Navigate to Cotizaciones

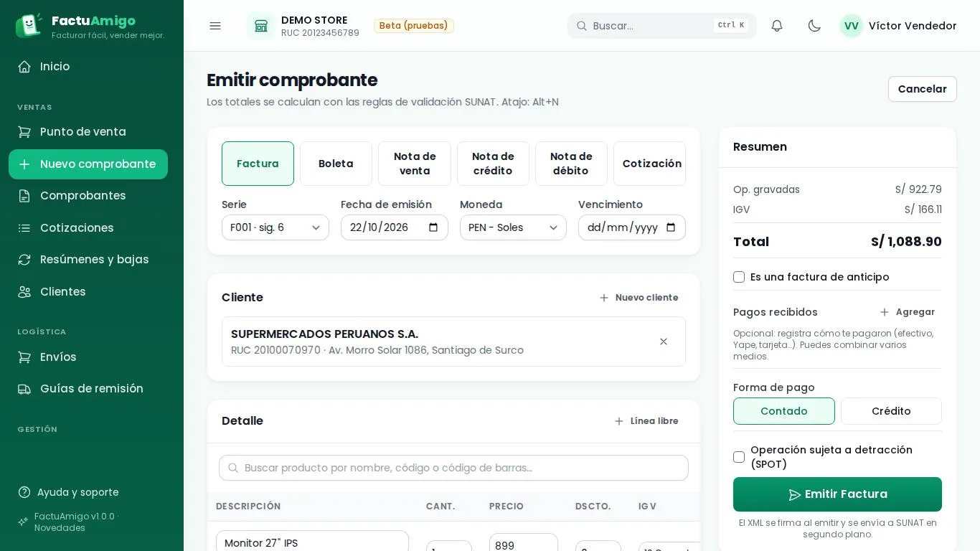pos(88,228)
